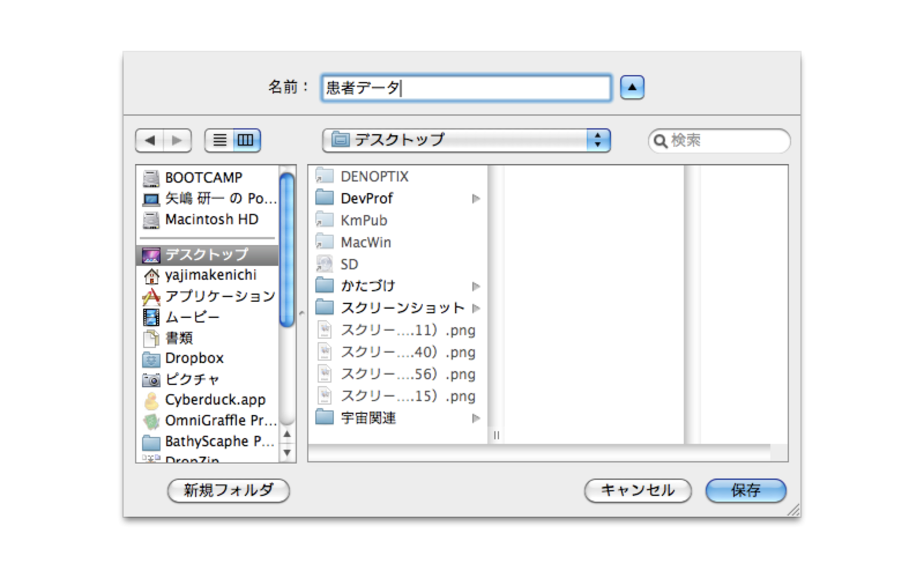This screenshot has width=924, height=578.
Task: Click the 保存 save button
Action: point(745,491)
